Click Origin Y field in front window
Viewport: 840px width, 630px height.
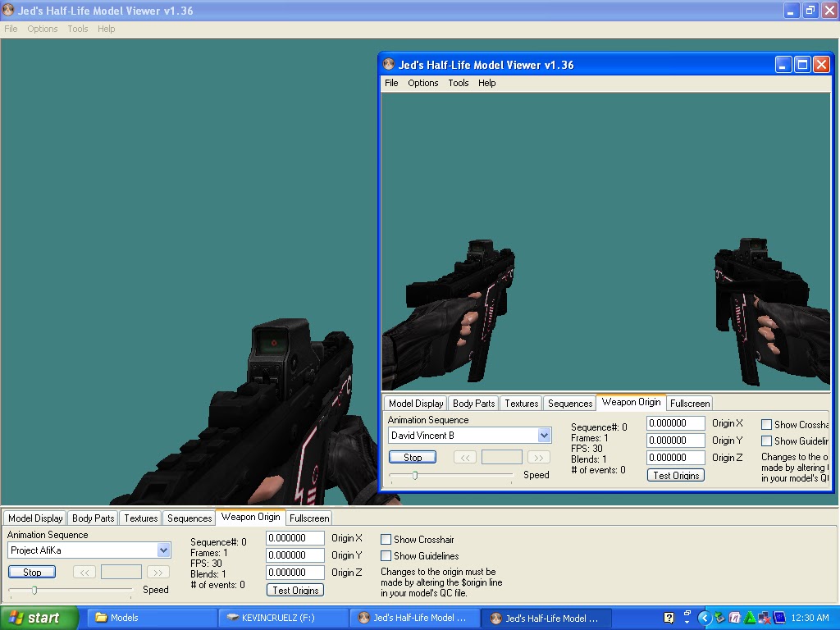click(x=676, y=441)
